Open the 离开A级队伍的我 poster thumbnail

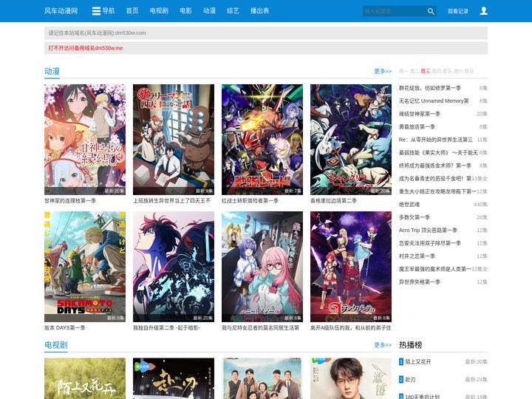(x=351, y=267)
